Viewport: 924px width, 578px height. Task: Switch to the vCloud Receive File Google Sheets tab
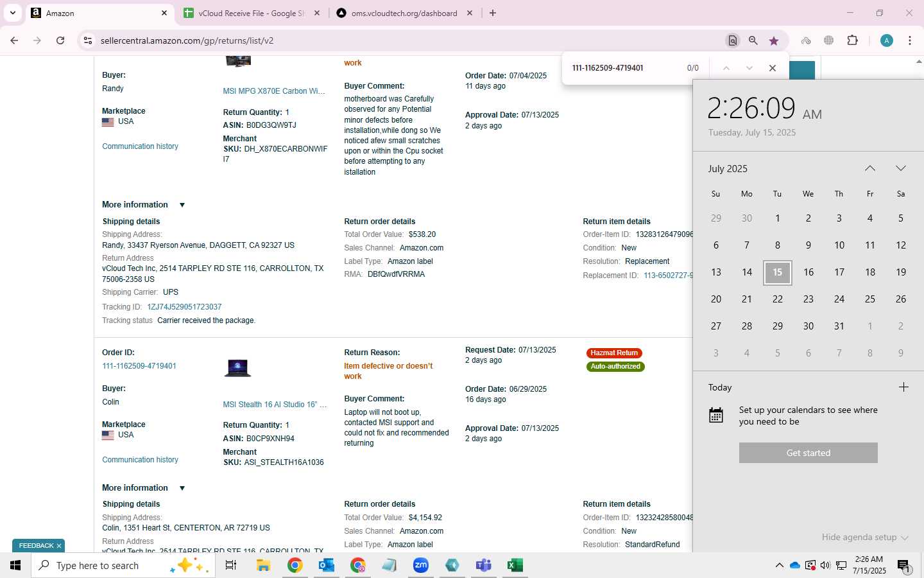253,13
